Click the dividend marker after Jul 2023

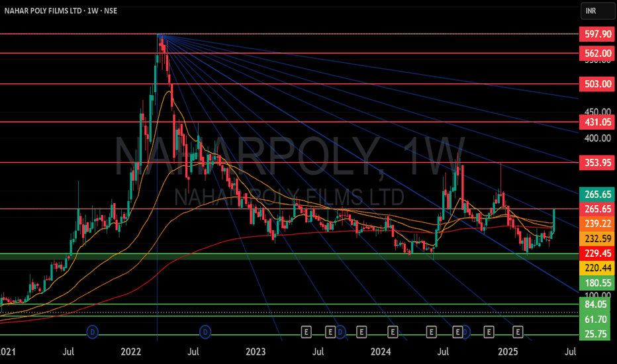(340, 332)
